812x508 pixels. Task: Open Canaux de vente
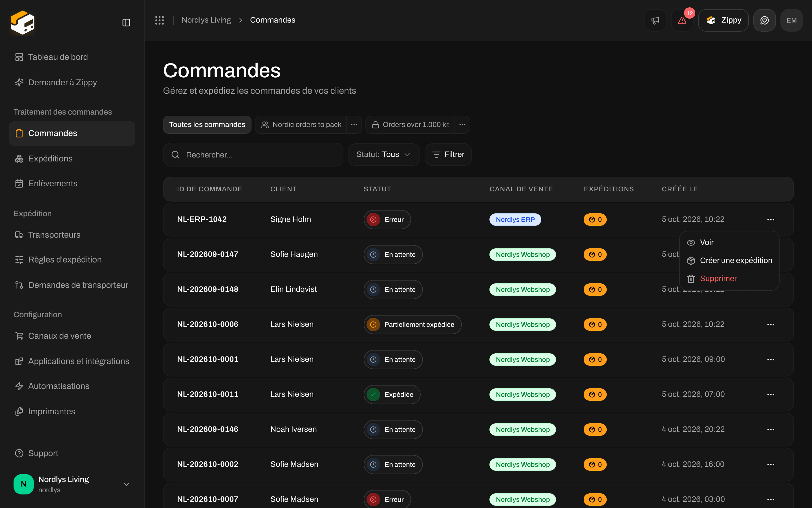click(72, 336)
